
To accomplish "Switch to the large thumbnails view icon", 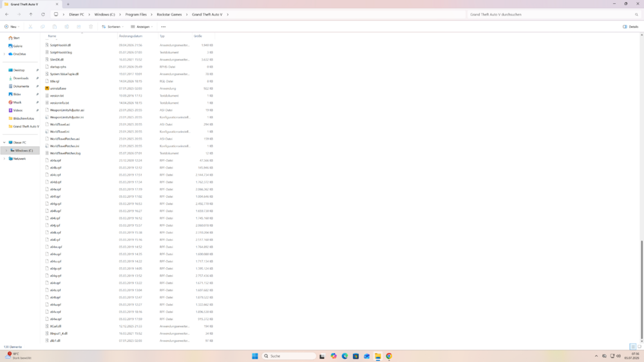I will tap(639, 347).
